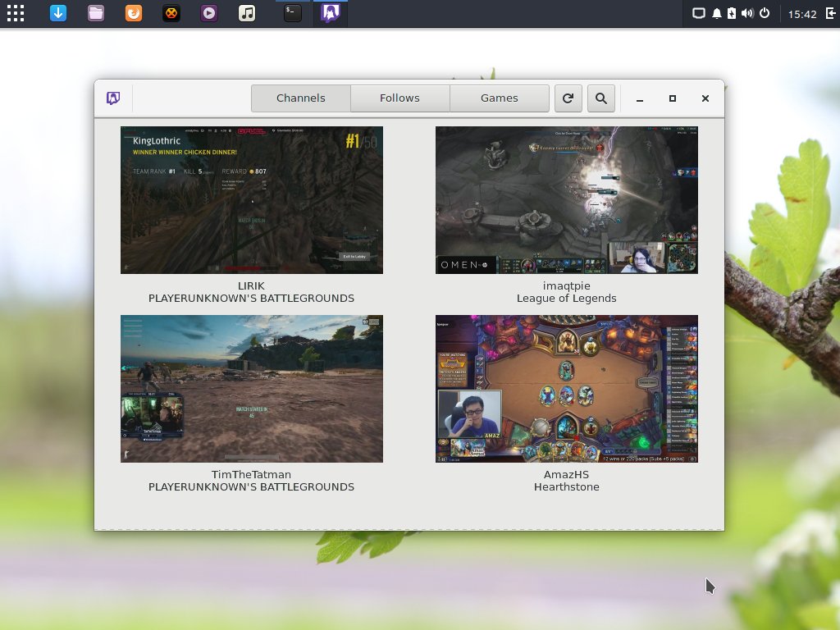Switch to the Games tab
This screenshot has width=840, height=630.
(500, 98)
